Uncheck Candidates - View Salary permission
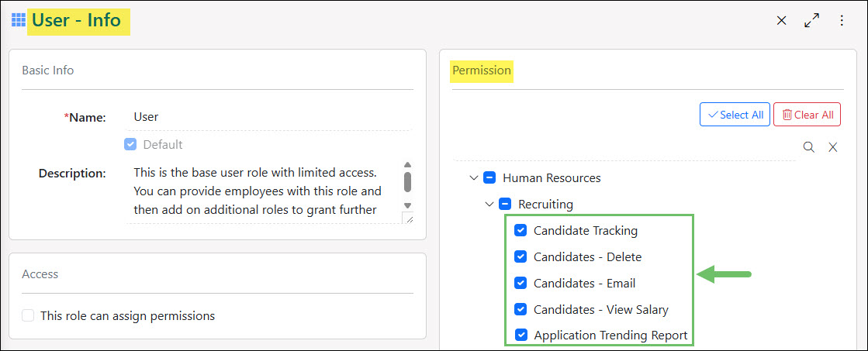Screen dimensions: 868x351 click(520, 309)
